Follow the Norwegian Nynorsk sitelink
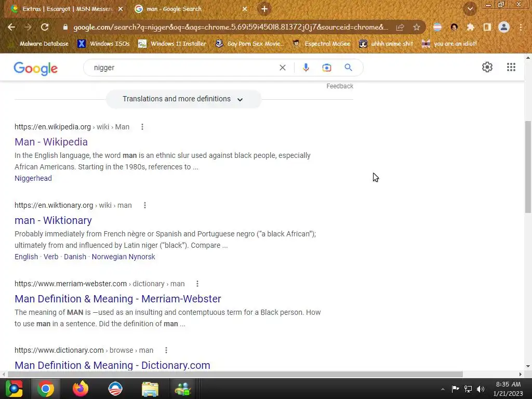The image size is (532, 399). [124, 257]
